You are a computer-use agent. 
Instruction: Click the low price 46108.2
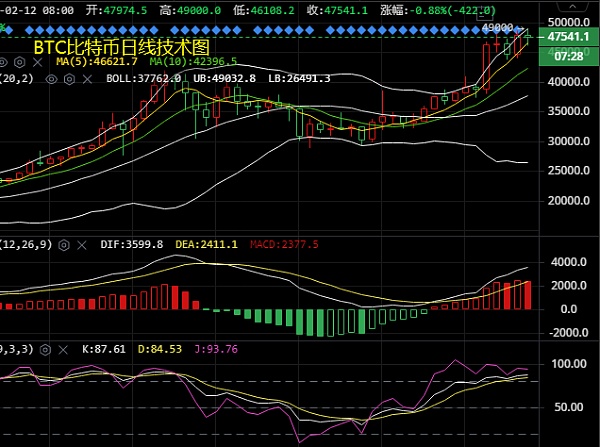click(272, 10)
